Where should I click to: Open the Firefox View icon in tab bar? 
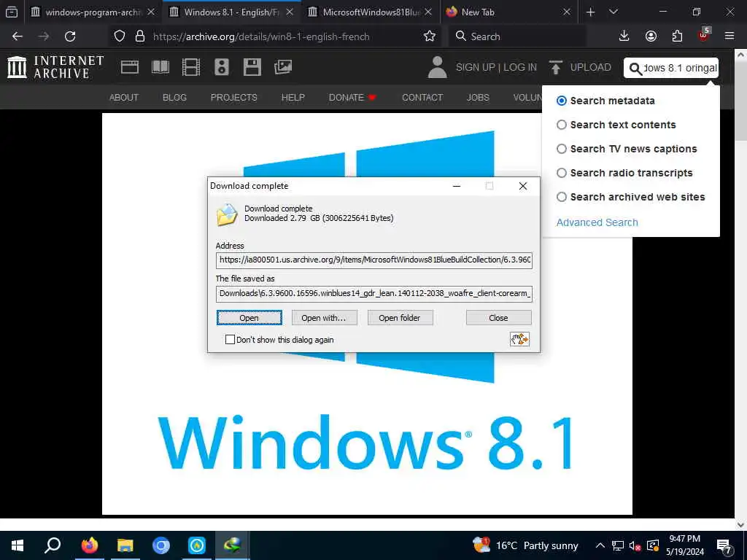pyautogui.click(x=12, y=12)
